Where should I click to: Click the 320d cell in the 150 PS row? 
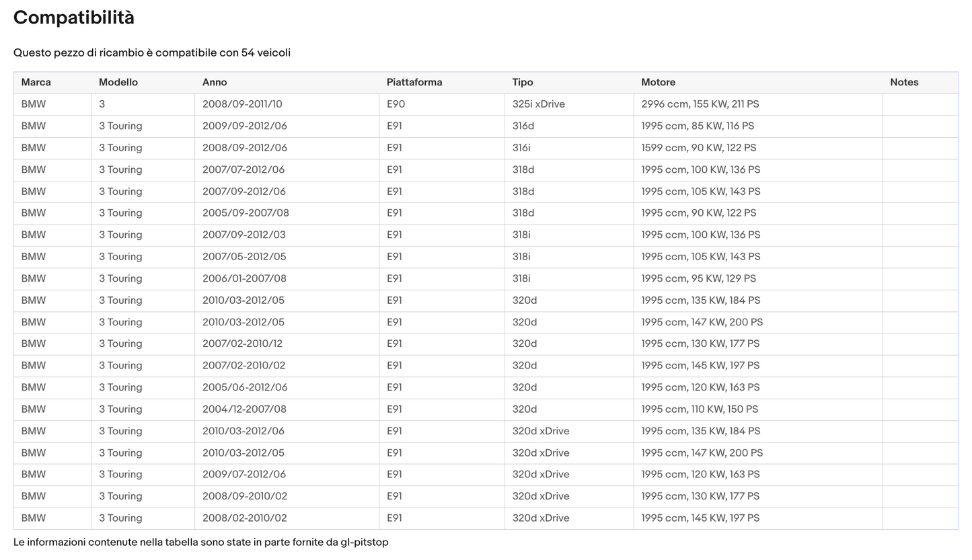(x=569, y=409)
